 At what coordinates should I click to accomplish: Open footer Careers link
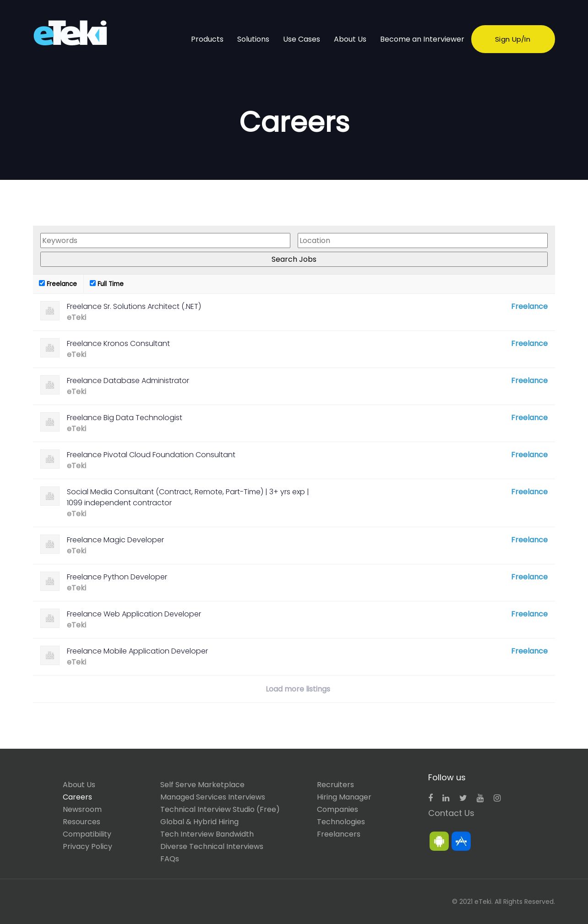click(x=77, y=797)
